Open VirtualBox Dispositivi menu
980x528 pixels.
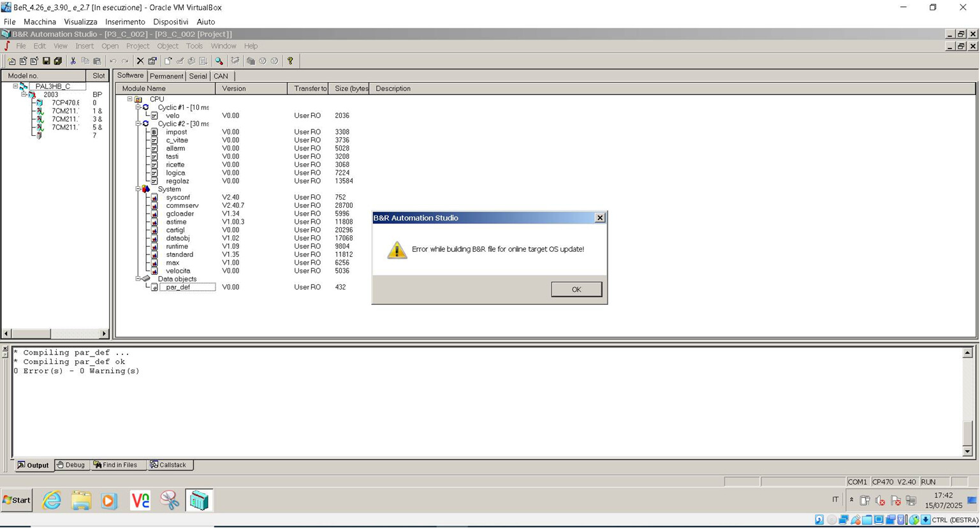click(x=171, y=22)
